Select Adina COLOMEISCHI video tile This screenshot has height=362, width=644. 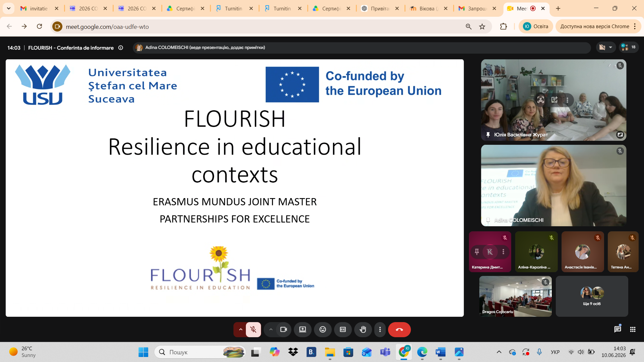pyautogui.click(x=553, y=185)
